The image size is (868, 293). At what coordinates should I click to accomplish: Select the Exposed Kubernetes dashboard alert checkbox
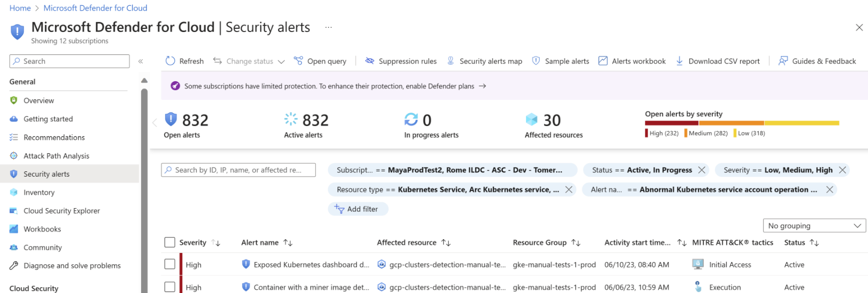[x=170, y=264]
